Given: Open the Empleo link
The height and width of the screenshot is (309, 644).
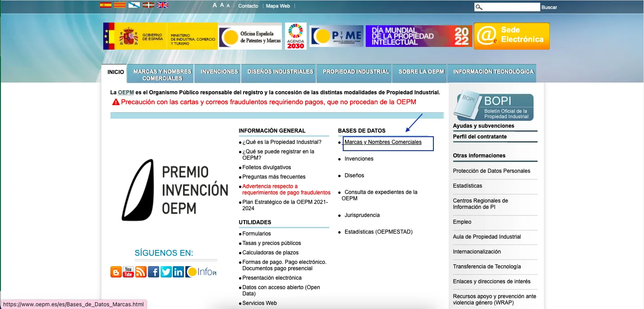Looking at the screenshot, I should pos(462,222).
